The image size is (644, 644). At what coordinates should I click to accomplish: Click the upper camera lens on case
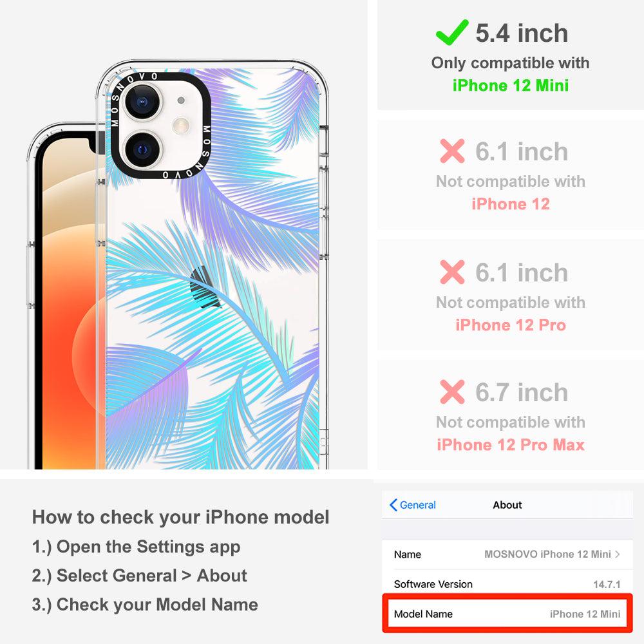[142, 102]
